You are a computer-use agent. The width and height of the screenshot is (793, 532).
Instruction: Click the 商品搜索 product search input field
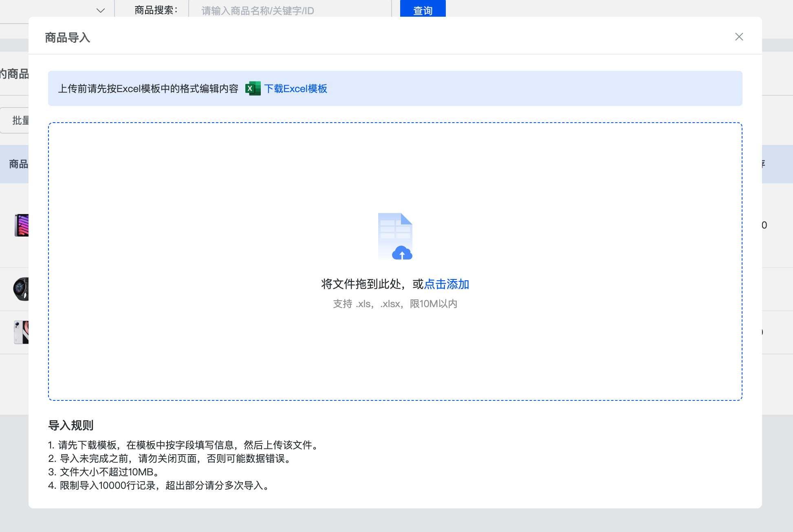(x=289, y=10)
